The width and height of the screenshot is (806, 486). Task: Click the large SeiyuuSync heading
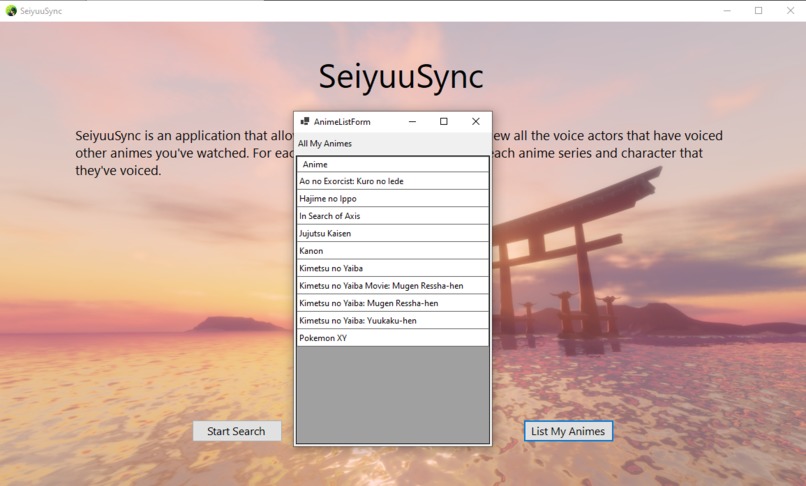click(x=401, y=77)
